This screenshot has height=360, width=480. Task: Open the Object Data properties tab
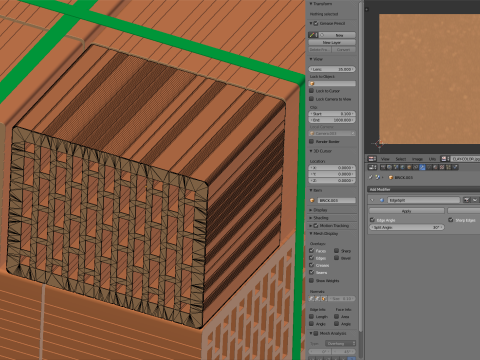pyautogui.click(x=429, y=167)
